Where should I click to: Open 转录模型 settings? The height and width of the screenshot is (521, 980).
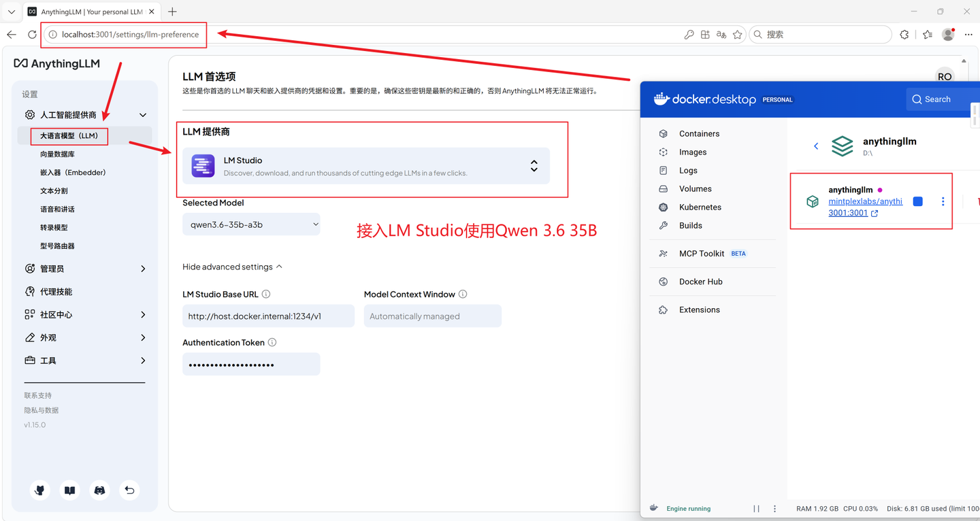click(x=54, y=228)
